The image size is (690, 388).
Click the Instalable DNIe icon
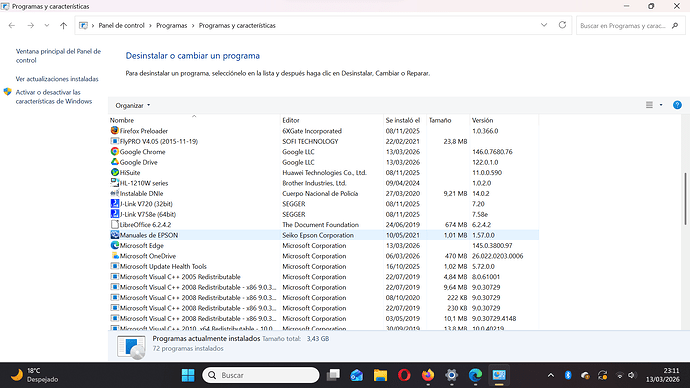click(114, 193)
